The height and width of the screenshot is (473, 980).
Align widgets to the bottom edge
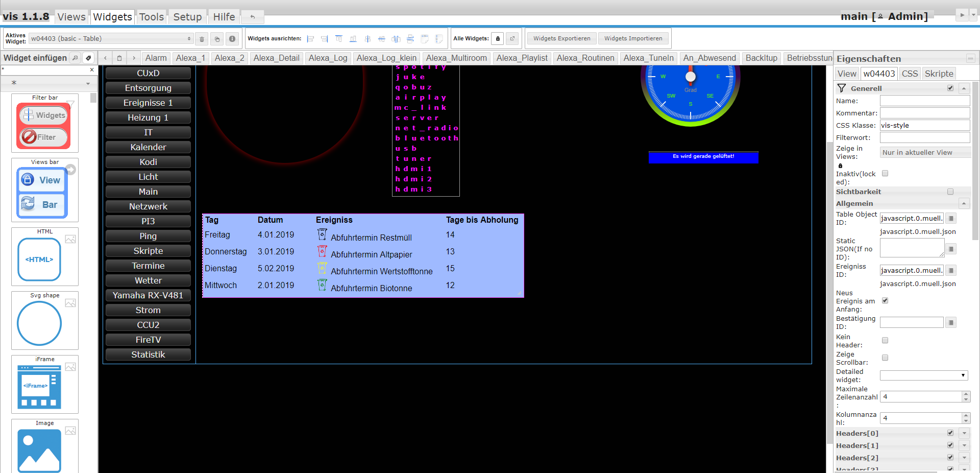pyautogui.click(x=353, y=39)
